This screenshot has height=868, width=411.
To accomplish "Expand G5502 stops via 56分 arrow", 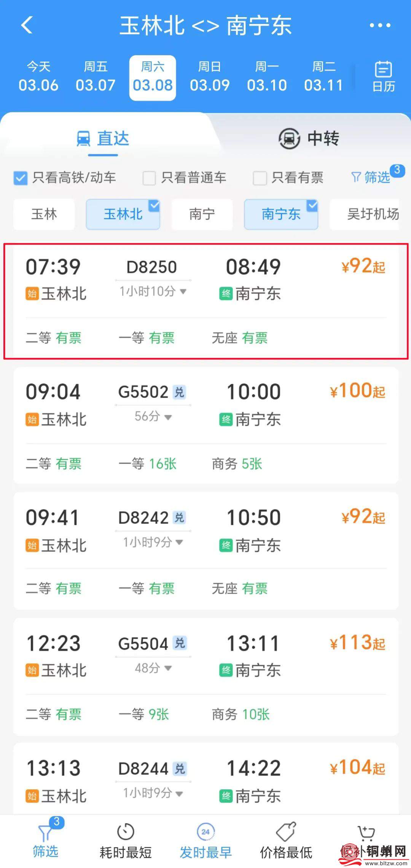I will [168, 417].
